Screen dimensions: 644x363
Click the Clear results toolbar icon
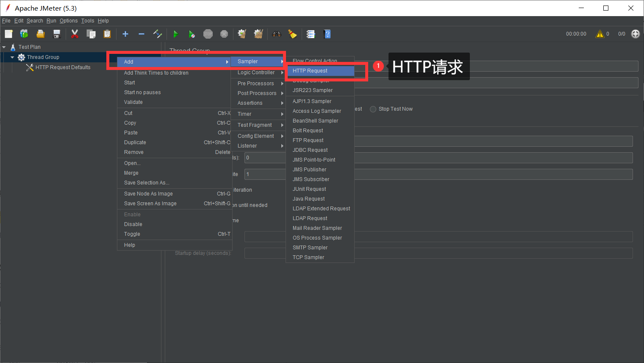click(x=242, y=34)
